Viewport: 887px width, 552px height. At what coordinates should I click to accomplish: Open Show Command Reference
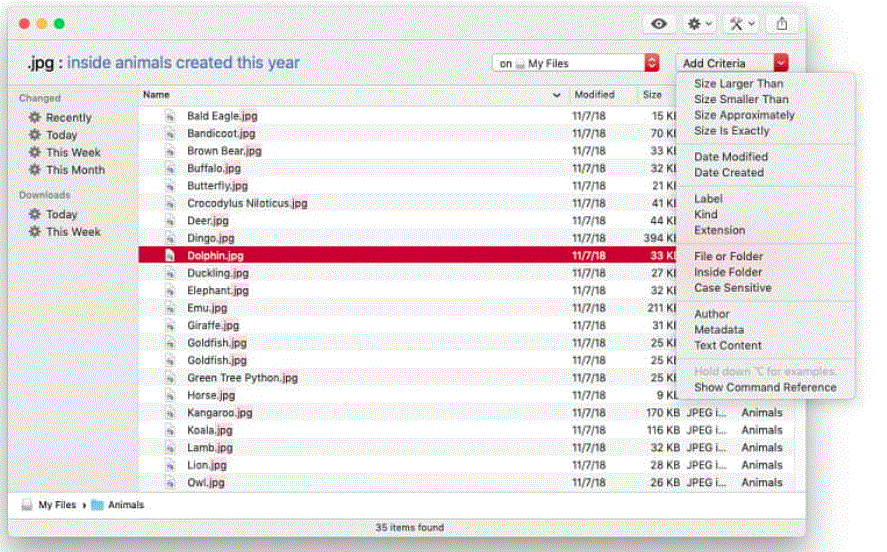point(765,388)
